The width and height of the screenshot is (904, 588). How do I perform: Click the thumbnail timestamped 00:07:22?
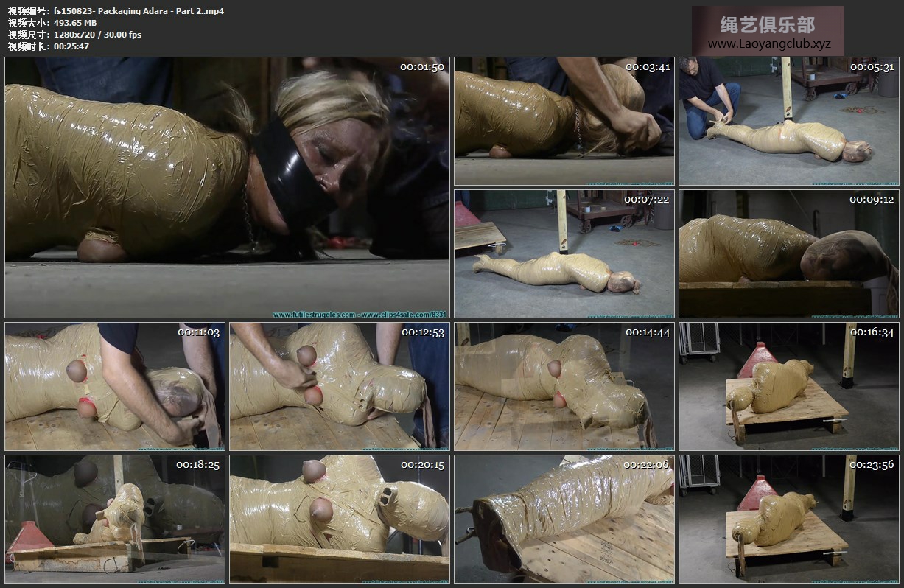point(564,253)
